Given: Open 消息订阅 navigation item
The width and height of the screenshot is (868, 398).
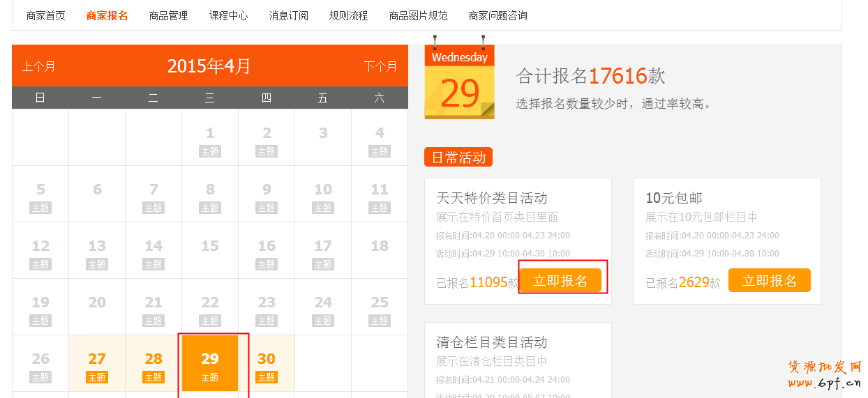Looking at the screenshot, I should pos(288,15).
